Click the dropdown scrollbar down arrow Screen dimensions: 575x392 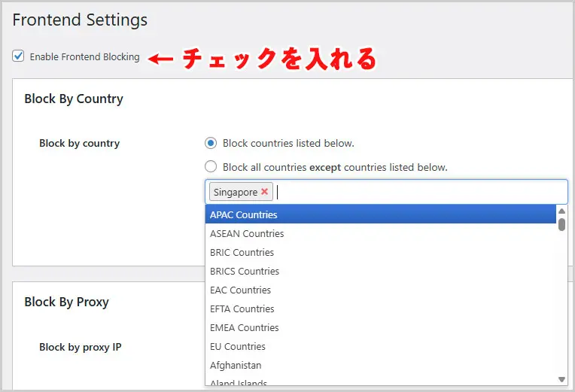click(x=561, y=379)
